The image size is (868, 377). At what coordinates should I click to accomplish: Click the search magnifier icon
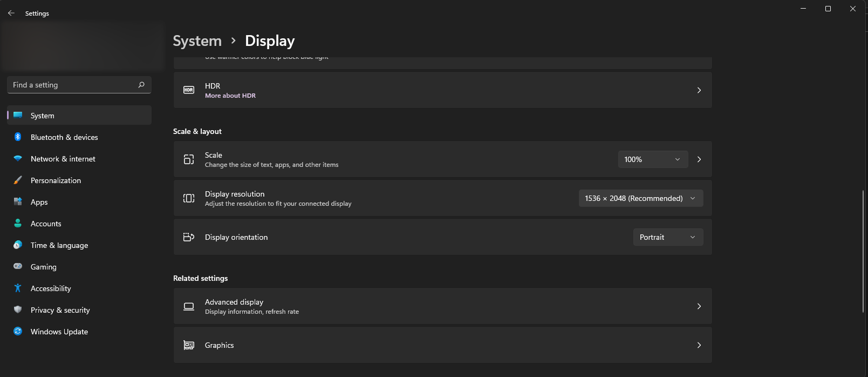(x=141, y=85)
